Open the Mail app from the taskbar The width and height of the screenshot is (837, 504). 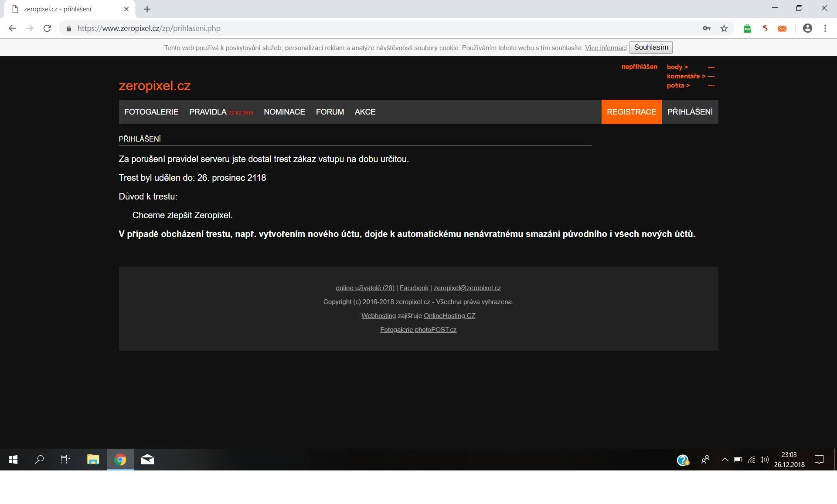pyautogui.click(x=147, y=460)
